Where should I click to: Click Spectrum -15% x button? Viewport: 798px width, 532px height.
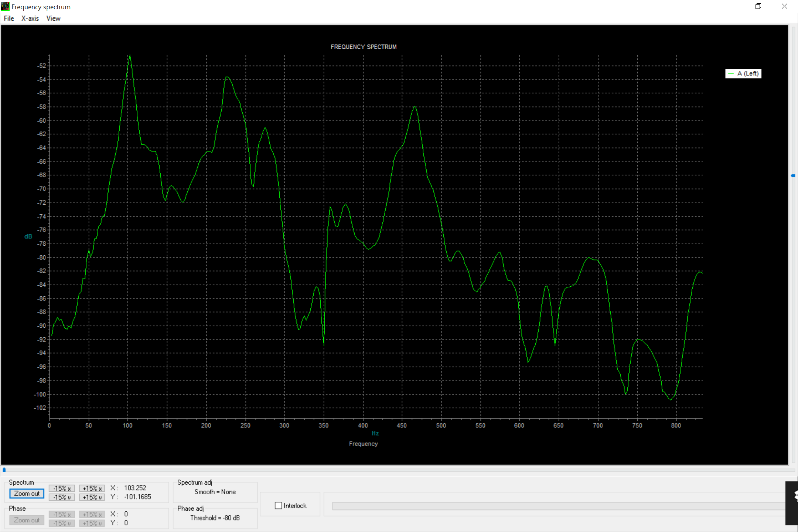(62, 488)
